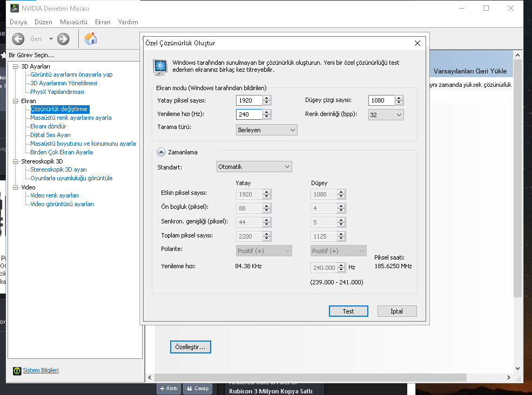Open the Home icon in toolbar

coord(91,39)
